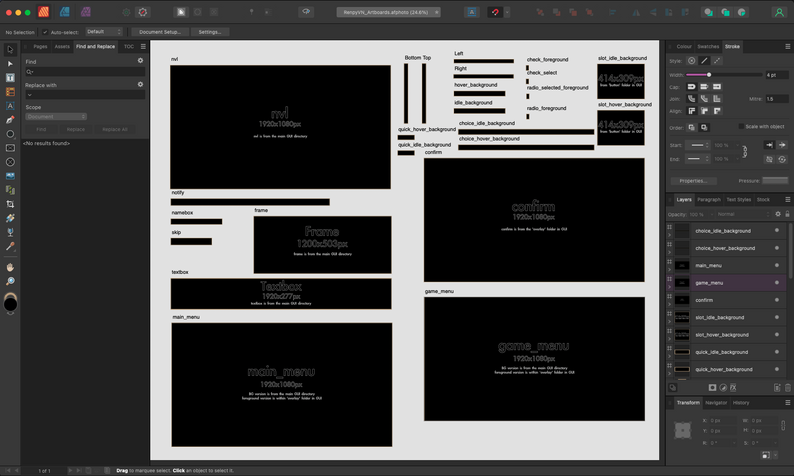Select the Frame Text tool
This screenshot has height=476, width=794.
tap(10, 77)
